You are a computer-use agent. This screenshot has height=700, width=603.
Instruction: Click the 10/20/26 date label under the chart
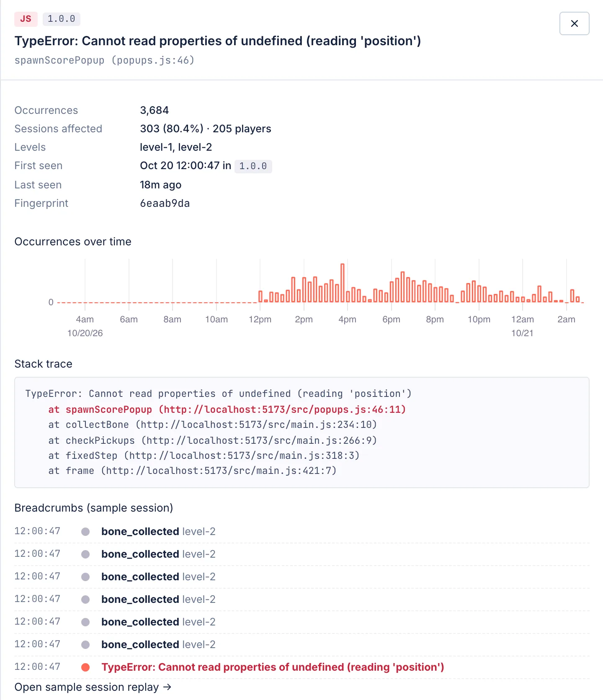click(85, 333)
